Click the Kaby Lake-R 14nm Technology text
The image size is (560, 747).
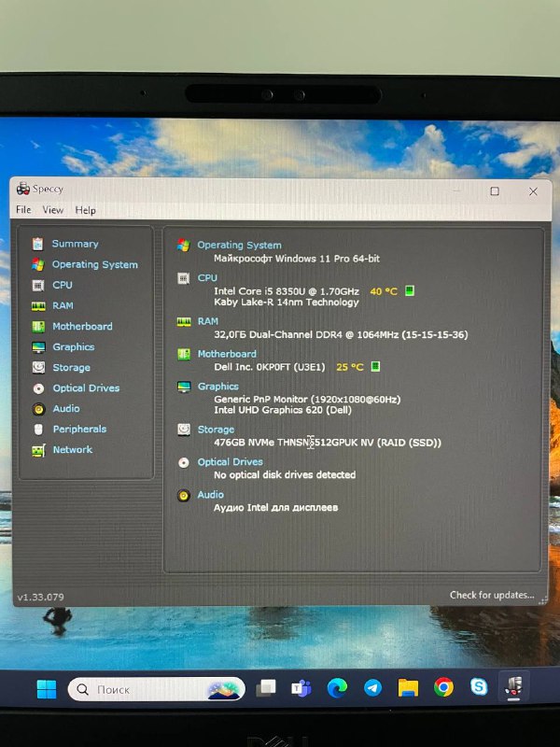pyautogui.click(x=287, y=303)
